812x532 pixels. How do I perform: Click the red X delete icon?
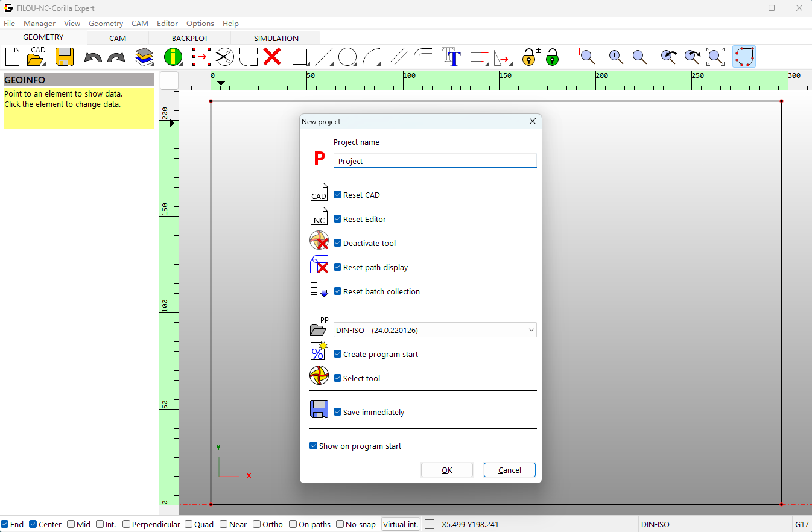tap(272, 57)
